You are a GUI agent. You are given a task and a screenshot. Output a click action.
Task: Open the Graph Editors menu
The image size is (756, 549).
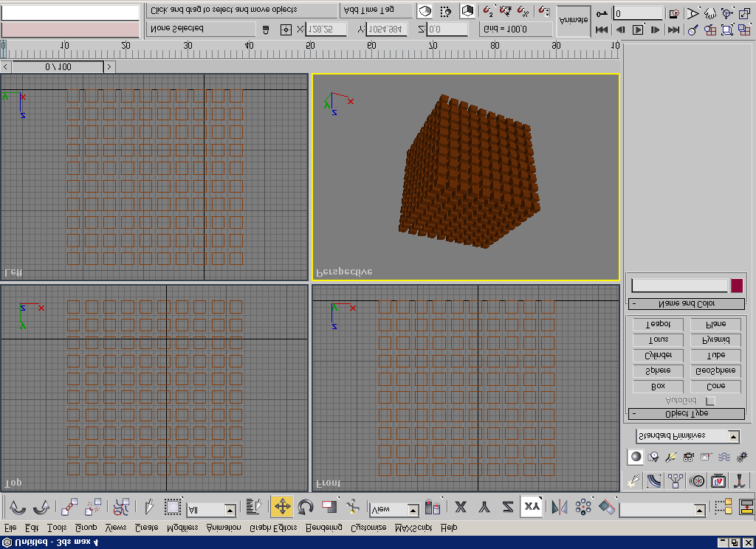point(273,528)
